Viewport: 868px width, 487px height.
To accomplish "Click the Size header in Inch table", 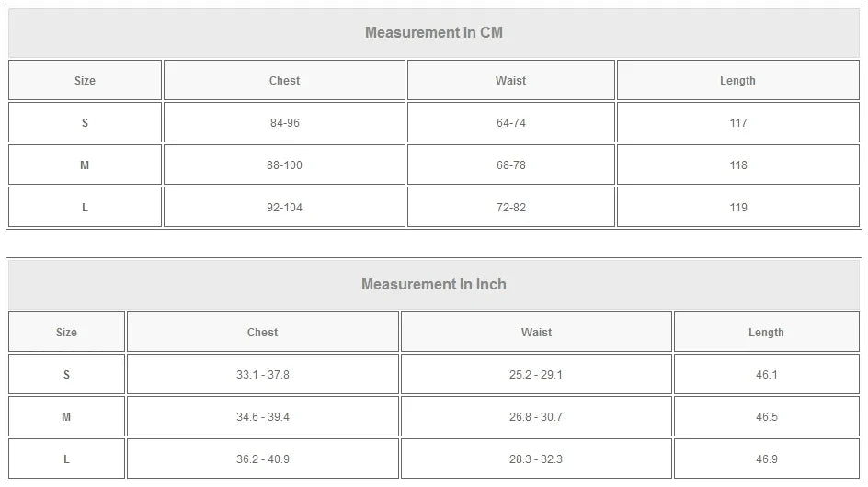I will (66, 333).
